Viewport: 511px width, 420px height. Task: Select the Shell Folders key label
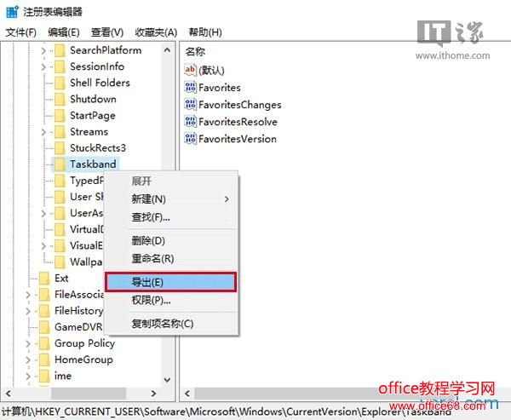click(100, 83)
